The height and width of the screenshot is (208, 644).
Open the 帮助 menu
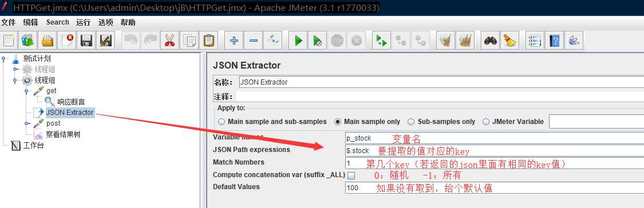128,22
